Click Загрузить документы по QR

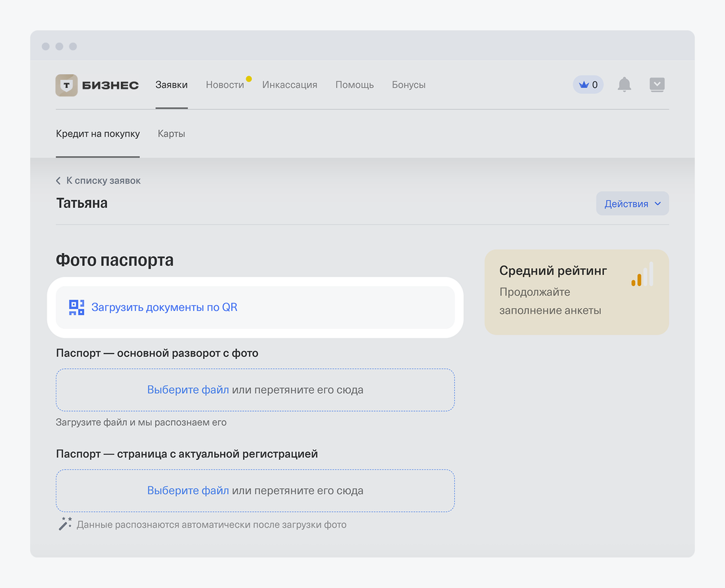(x=164, y=307)
